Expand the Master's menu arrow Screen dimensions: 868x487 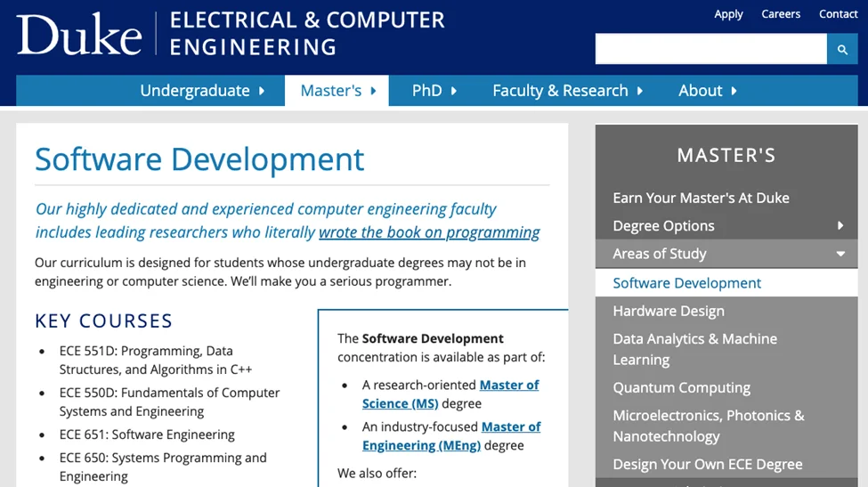(x=374, y=91)
